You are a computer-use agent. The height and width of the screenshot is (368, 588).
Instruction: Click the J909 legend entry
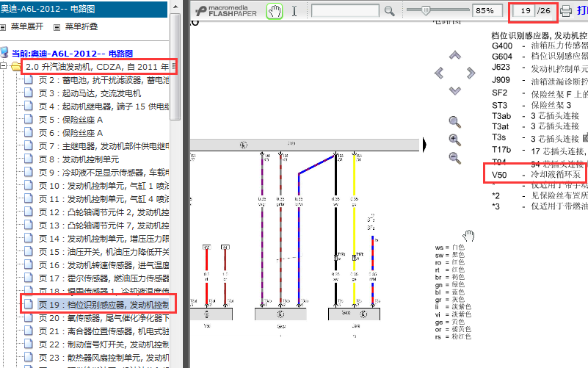tap(540, 80)
